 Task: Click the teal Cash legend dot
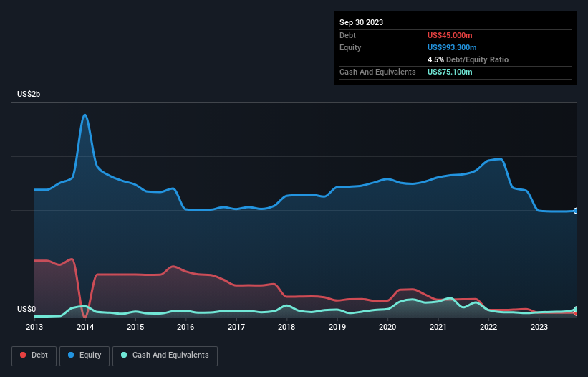(124, 355)
